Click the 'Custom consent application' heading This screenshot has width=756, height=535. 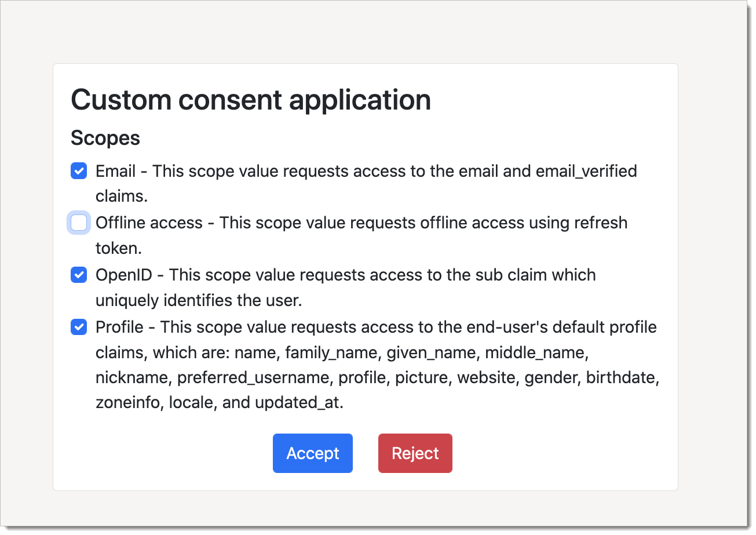tap(251, 100)
